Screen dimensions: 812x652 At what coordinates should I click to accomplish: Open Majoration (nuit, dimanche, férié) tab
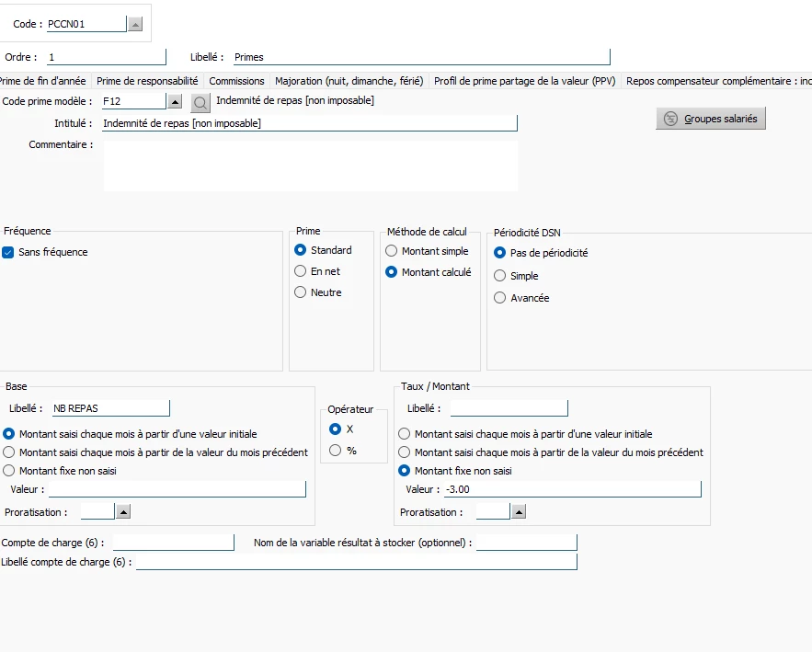[x=349, y=81]
